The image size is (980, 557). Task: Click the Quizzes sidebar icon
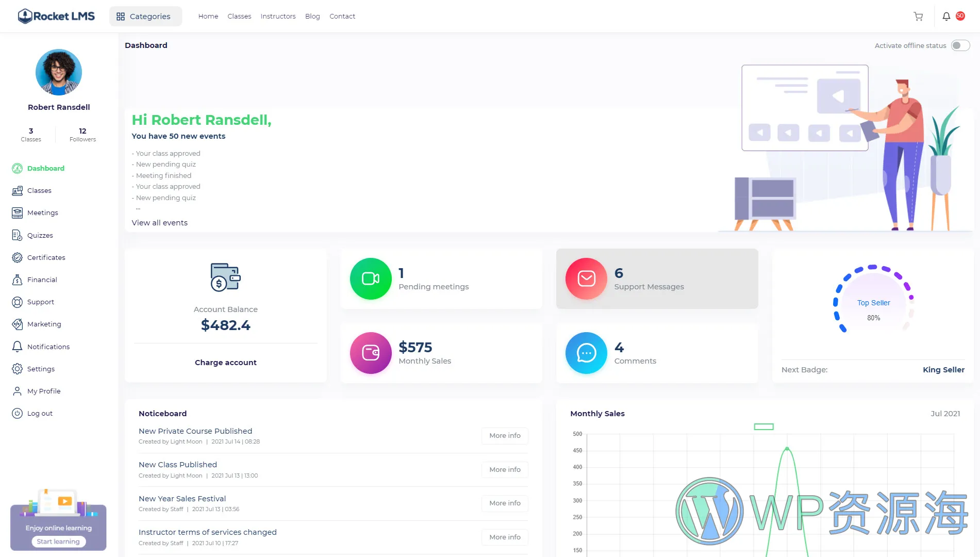pyautogui.click(x=17, y=235)
